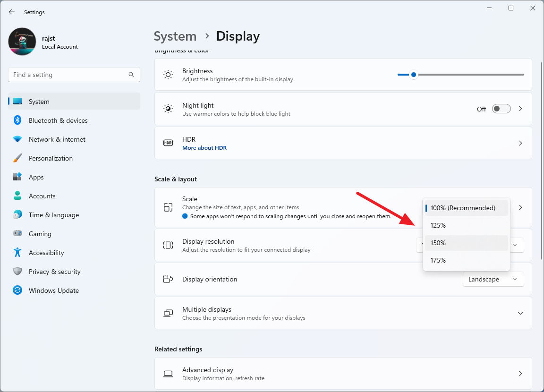544x392 pixels.
Task: Click the Windows Update sync icon
Action: (x=17, y=290)
